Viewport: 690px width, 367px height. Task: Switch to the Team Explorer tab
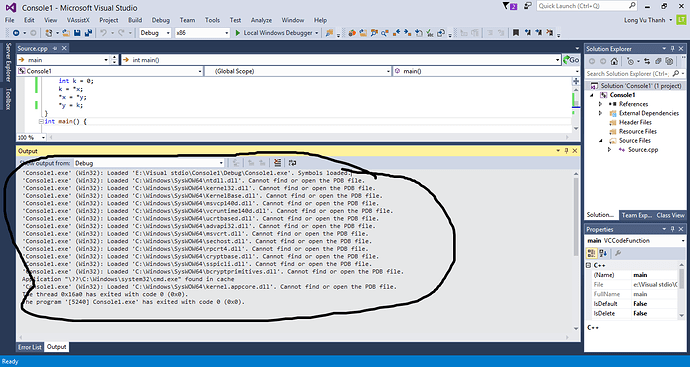tap(636, 215)
